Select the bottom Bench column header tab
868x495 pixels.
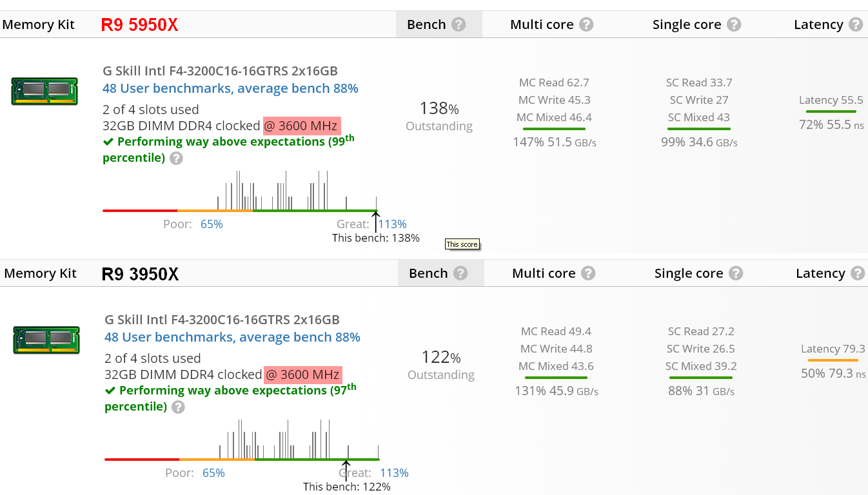(428, 273)
